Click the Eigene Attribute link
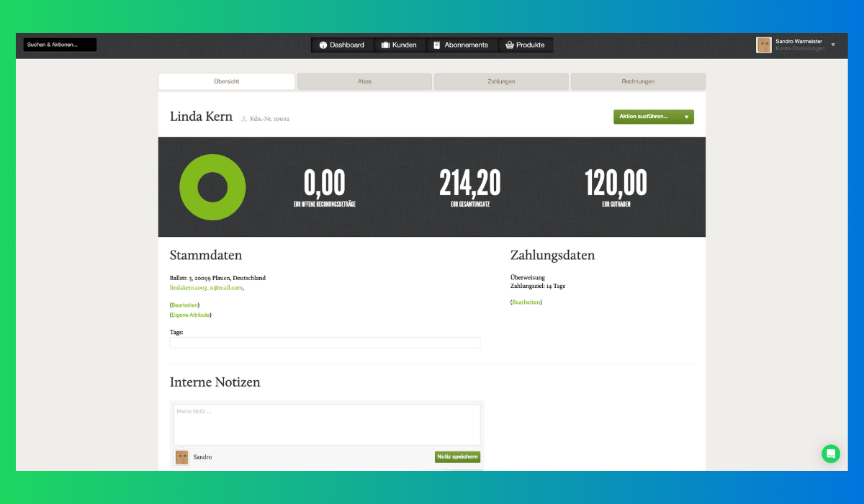Viewport: 864px width, 504px height. click(191, 315)
